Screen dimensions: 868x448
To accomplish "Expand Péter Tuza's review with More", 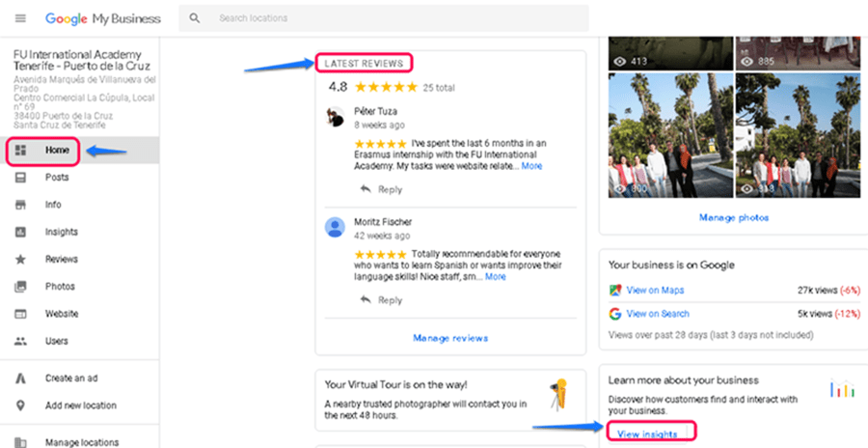I will click(532, 166).
